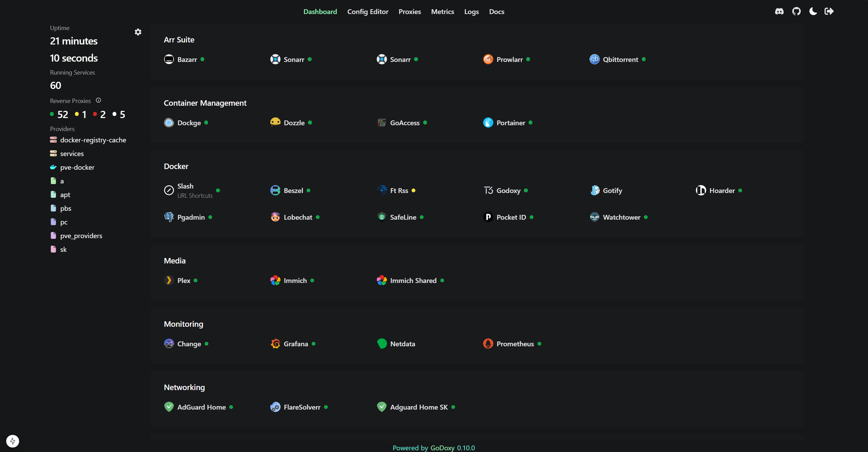The image size is (868, 452).
Task: Click the lightning bolt floating button
Action: point(13,441)
